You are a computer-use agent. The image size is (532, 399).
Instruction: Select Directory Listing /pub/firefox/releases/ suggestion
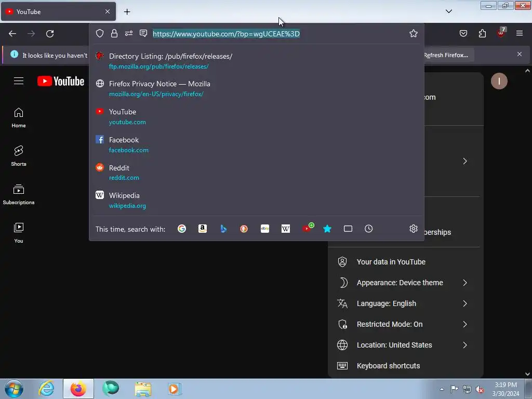[257, 61]
